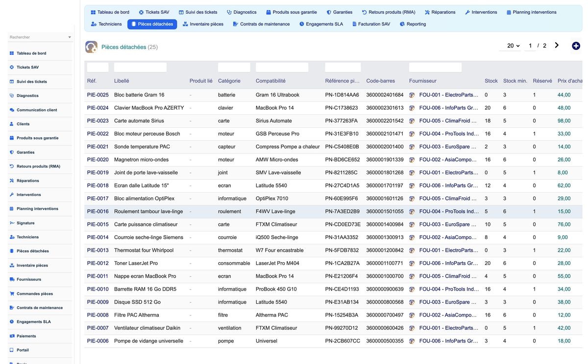The image size is (588, 364).
Task: Click the Portail icon in sidebar
Action: coord(12,350)
